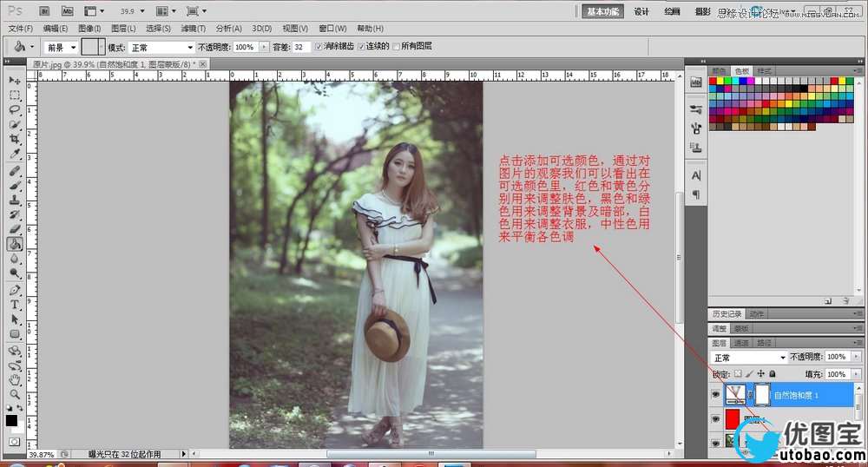868x467 pixels.
Task: Click the black foreground color swatch
Action: (11, 420)
